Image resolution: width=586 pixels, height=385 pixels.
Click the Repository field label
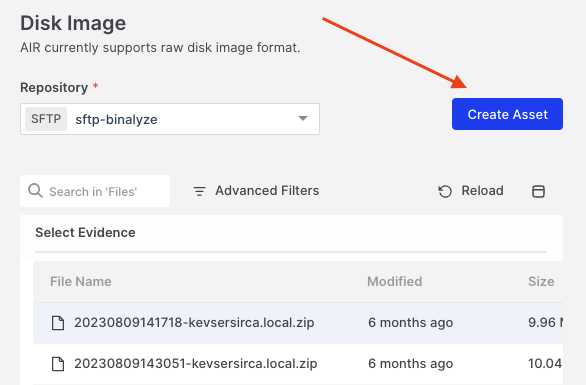point(54,87)
